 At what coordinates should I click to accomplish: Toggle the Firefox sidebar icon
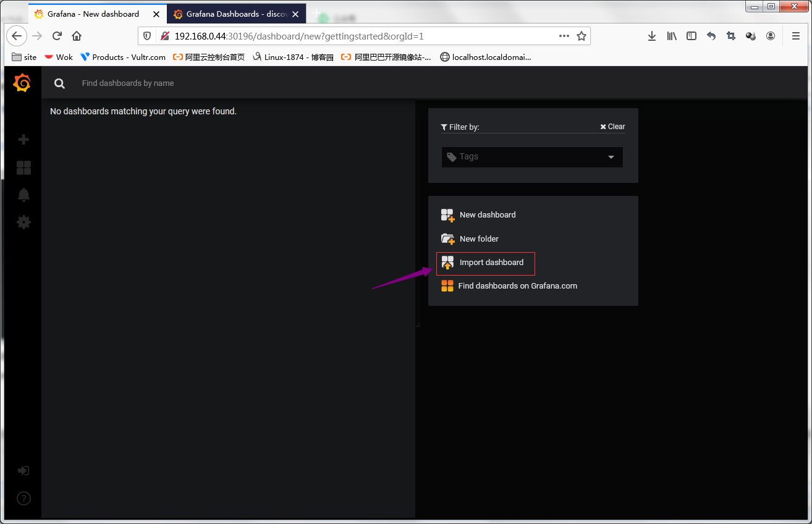pyautogui.click(x=691, y=36)
